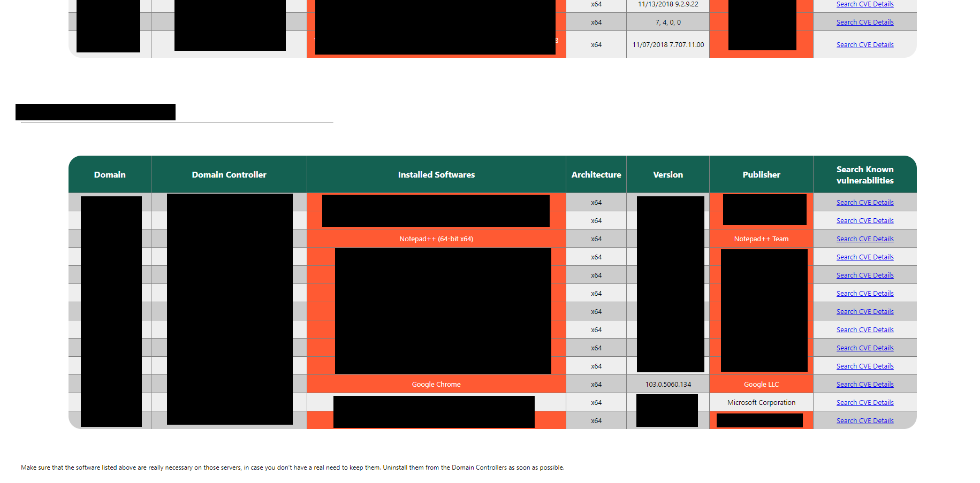The image size is (980, 483).
Task: Click the Domain column header
Action: coord(110,175)
